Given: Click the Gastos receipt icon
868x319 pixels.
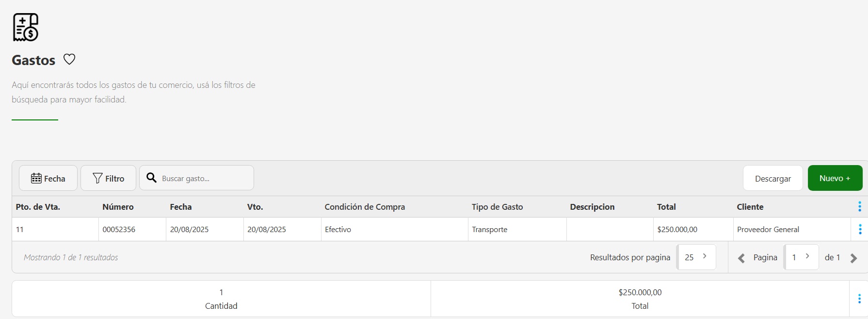Looking at the screenshot, I should (25, 27).
